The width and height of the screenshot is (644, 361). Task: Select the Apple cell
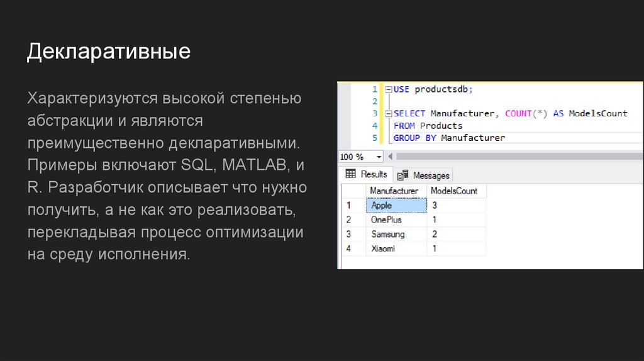point(396,206)
